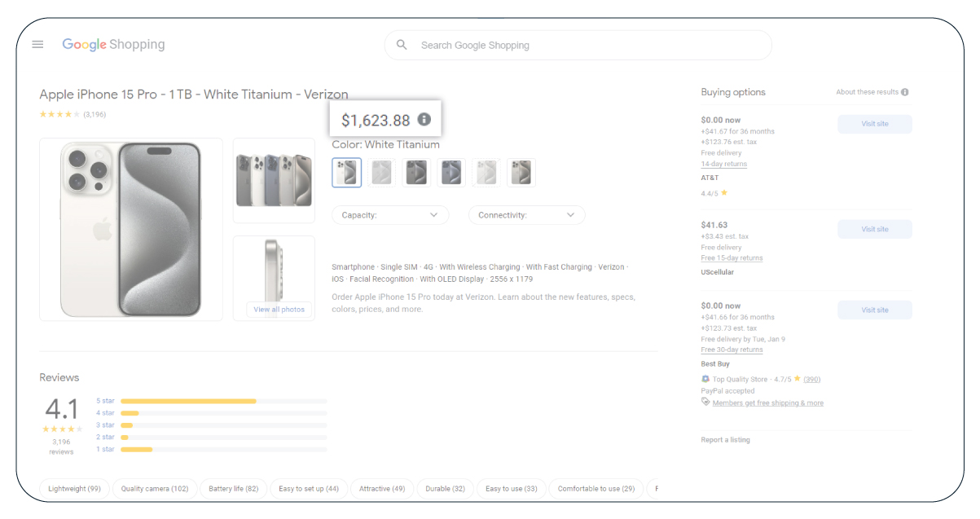Open the main white iPhone product image
This screenshot has height=519, width=980.
[131, 229]
